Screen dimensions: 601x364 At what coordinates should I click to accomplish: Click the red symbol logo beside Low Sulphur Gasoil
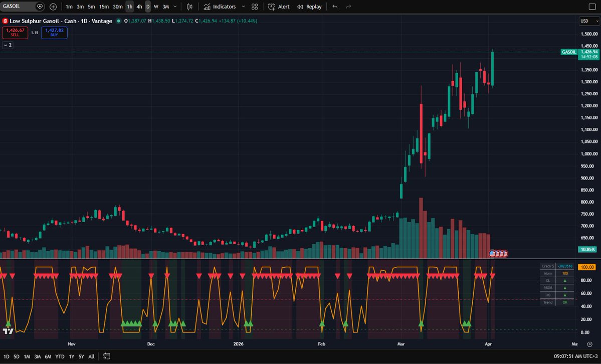click(x=5, y=21)
